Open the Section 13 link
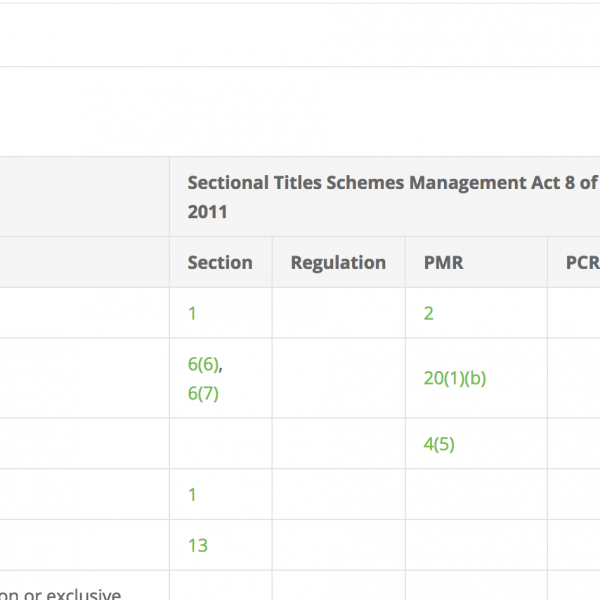The width and height of the screenshot is (600, 600). 198,545
